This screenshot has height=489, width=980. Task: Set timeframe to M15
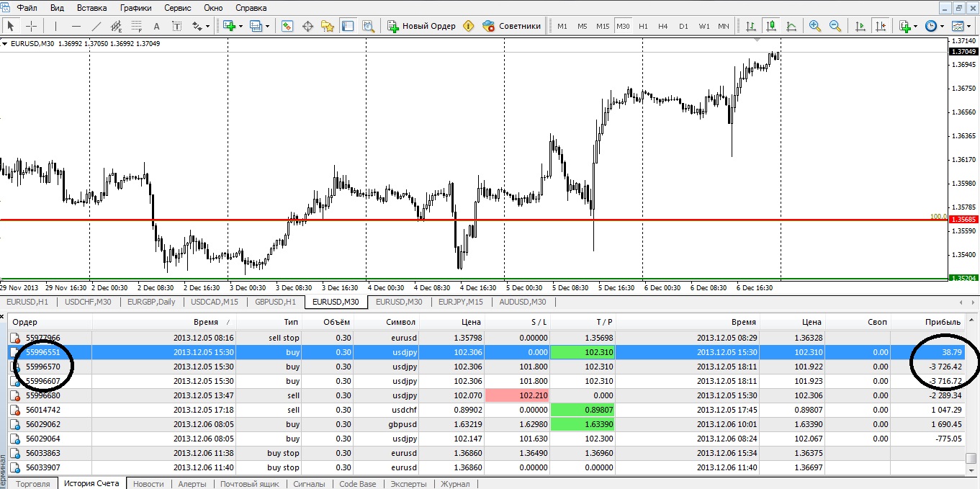click(603, 26)
